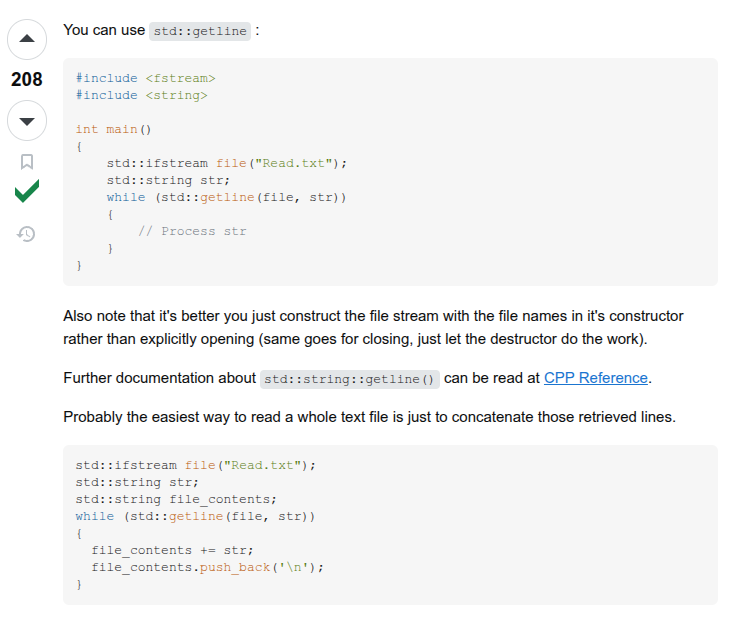
Task: Click inline code std::getline in first sentence
Action: coord(200,31)
